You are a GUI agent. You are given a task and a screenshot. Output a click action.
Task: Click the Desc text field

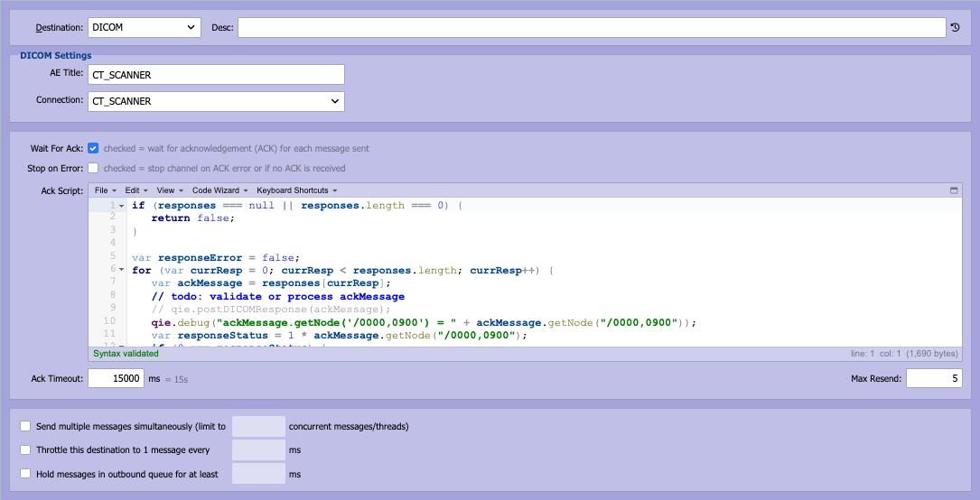(592, 27)
